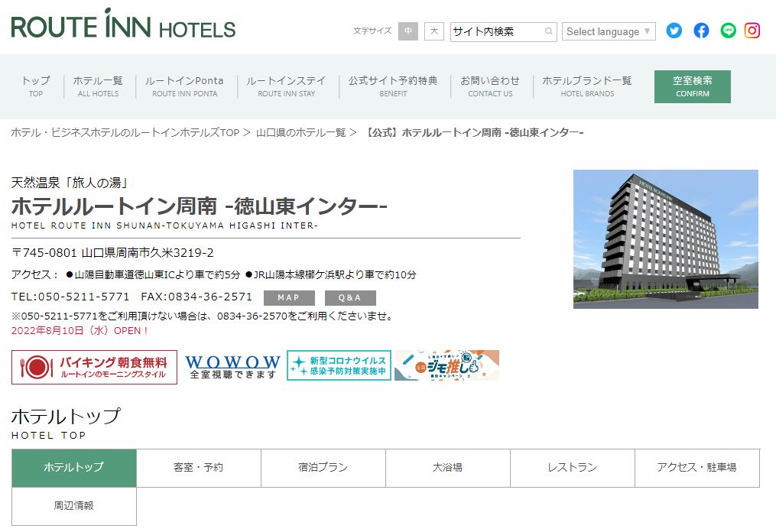The height and width of the screenshot is (532, 776).
Task: Click the search magnifier icon
Action: pyautogui.click(x=548, y=31)
